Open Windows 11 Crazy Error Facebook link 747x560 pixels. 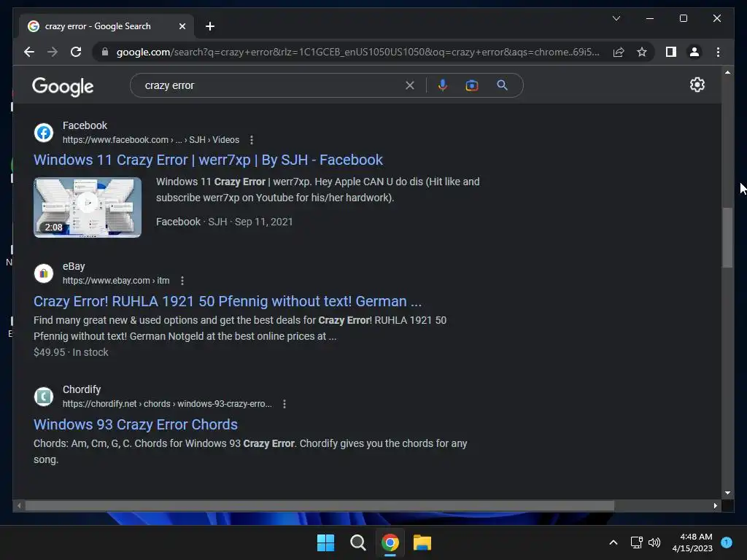click(x=208, y=160)
